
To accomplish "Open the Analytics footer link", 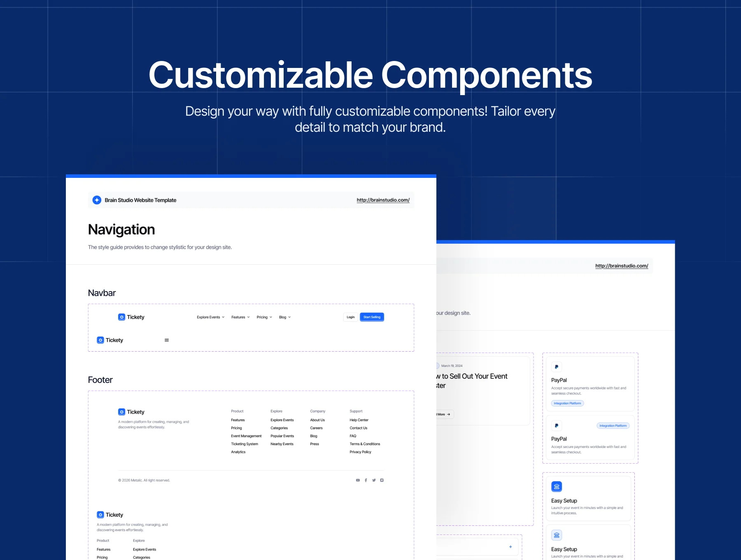I will [238, 452].
